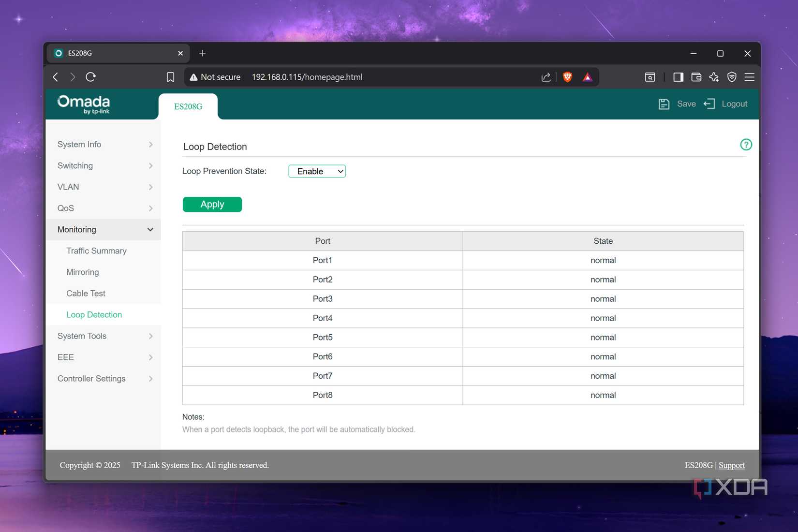Screen dimensions: 798x532
Task: Click the Brave Rewards triangle icon
Action: [x=587, y=77]
